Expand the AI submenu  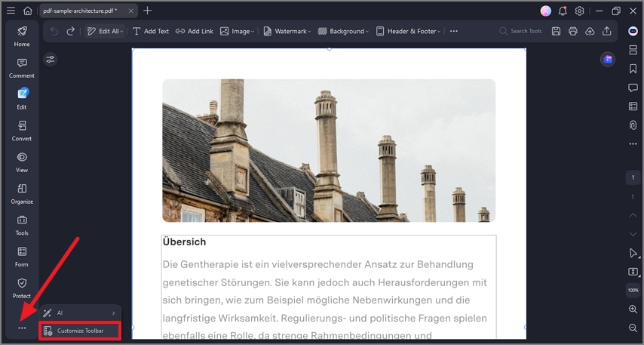80,313
